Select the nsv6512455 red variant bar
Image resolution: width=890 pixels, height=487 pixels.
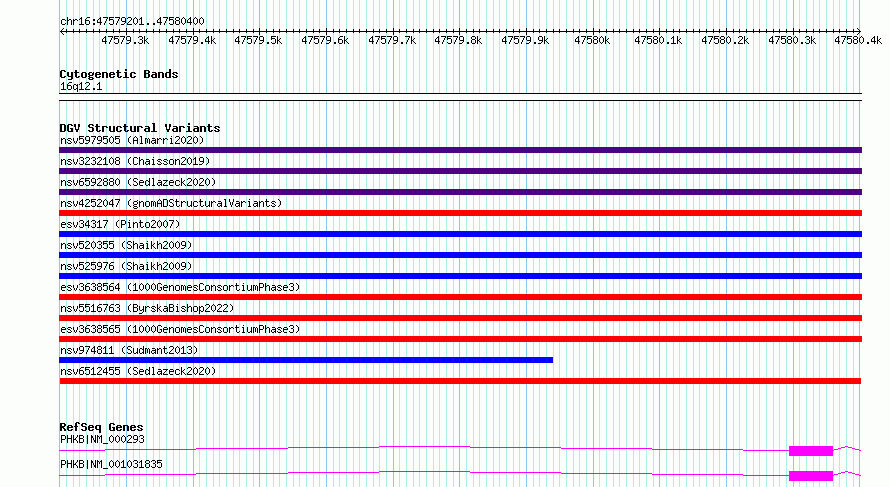coord(460,381)
